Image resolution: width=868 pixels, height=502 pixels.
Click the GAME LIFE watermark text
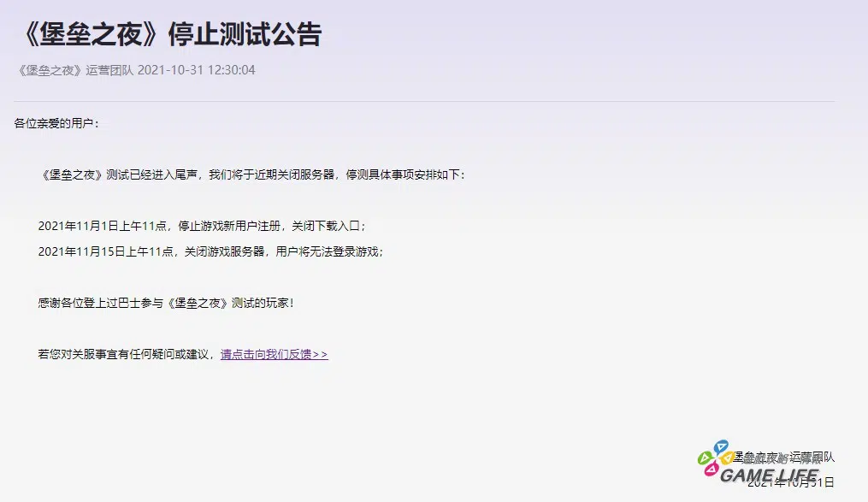[770, 475]
